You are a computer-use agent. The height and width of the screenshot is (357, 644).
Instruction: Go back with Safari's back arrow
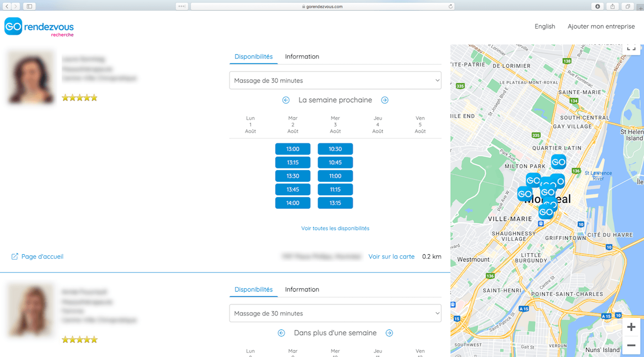click(7, 7)
